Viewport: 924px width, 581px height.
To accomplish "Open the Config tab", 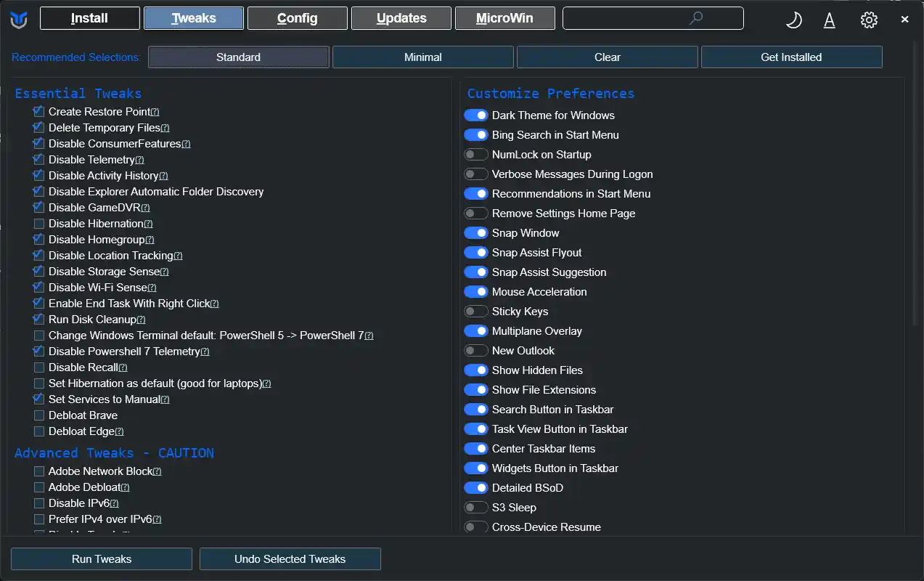I will [298, 18].
